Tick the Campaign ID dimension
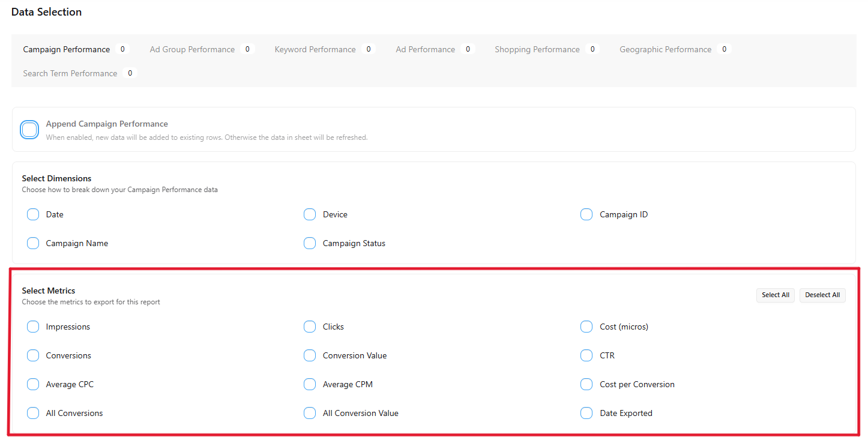 586,214
